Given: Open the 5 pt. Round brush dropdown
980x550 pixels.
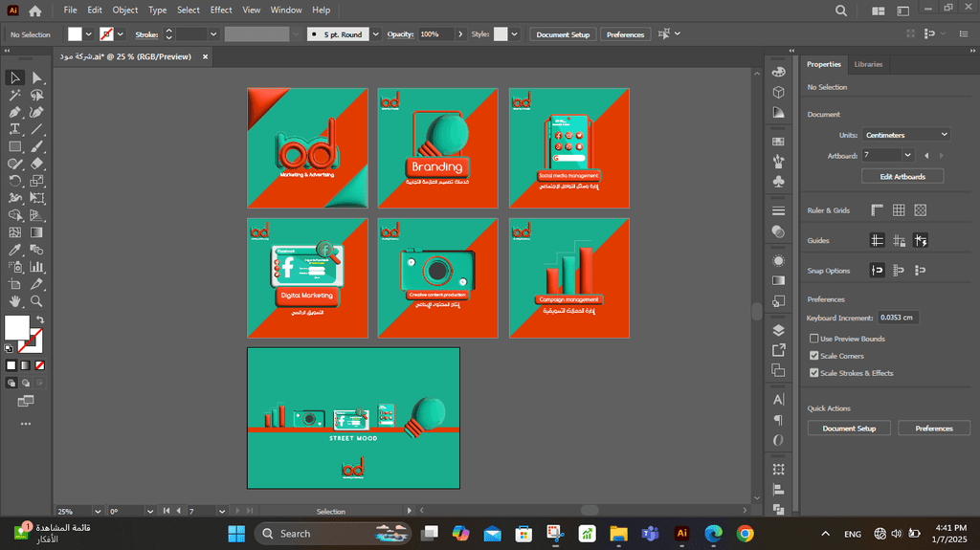Looking at the screenshot, I should click(375, 34).
